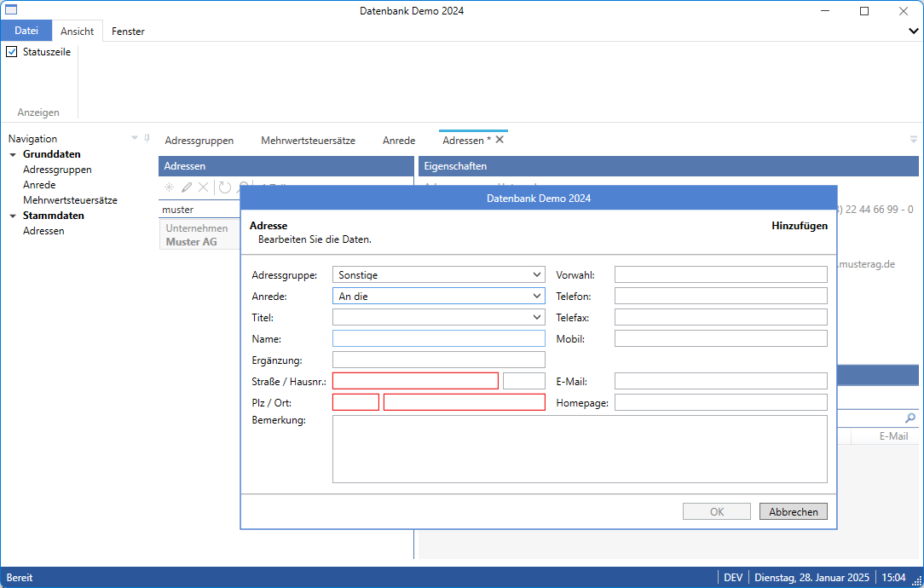Click the Hausnr. input field

click(524, 381)
